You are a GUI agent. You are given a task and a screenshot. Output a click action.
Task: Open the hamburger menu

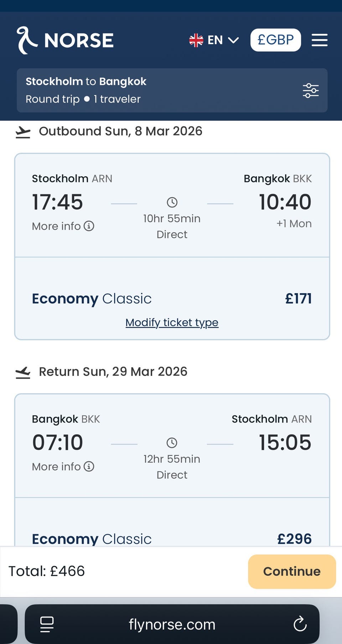coord(319,40)
